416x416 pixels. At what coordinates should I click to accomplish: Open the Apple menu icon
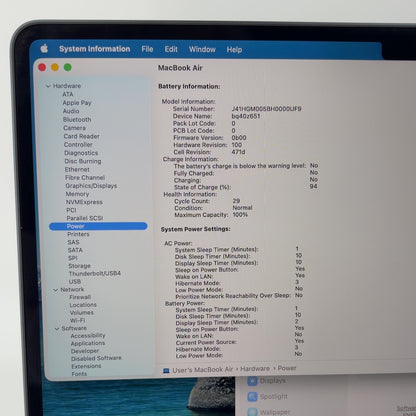coord(44,49)
